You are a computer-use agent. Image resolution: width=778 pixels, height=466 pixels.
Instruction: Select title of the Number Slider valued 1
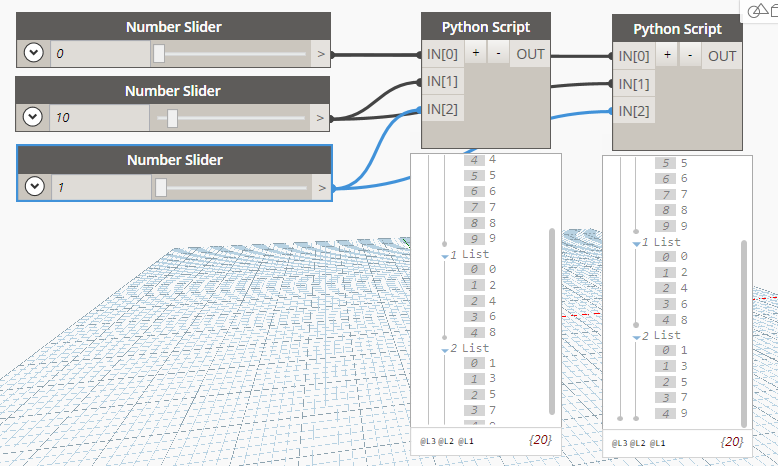175,160
